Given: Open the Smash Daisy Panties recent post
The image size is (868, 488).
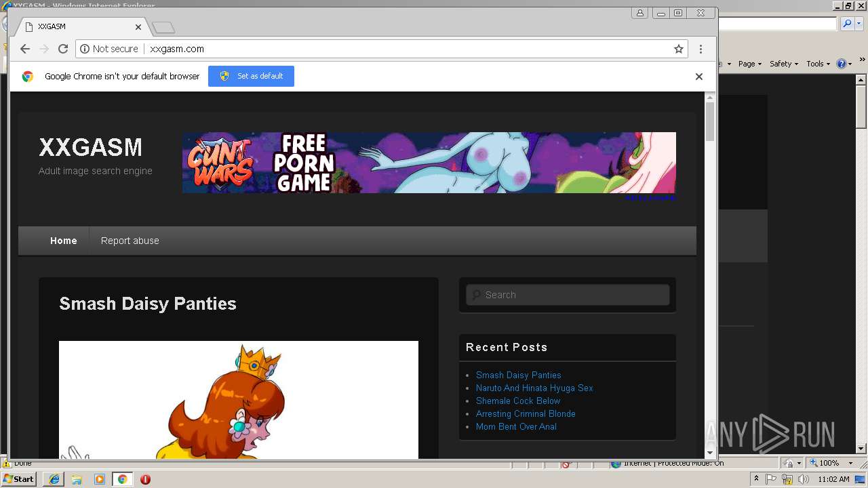Looking at the screenshot, I should click(518, 375).
